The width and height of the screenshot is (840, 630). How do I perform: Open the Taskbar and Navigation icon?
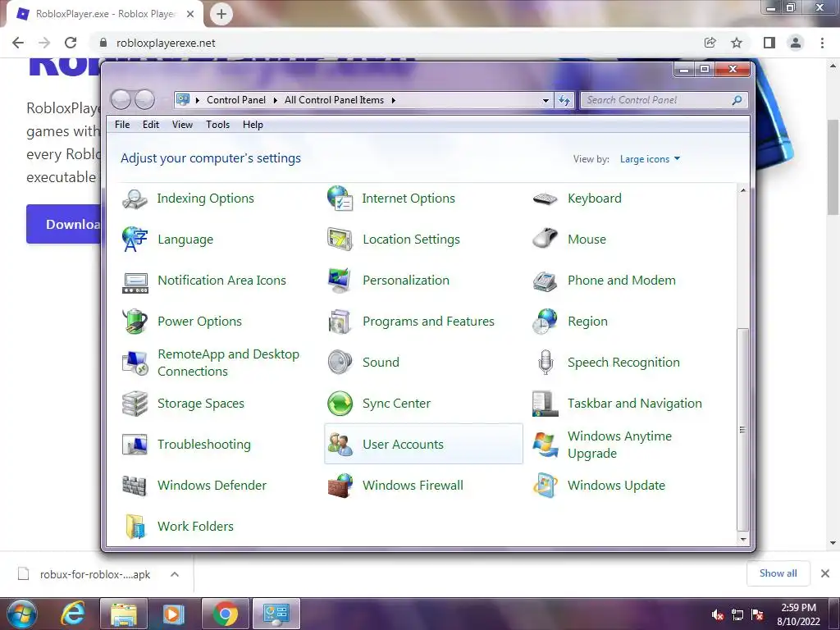click(x=545, y=404)
